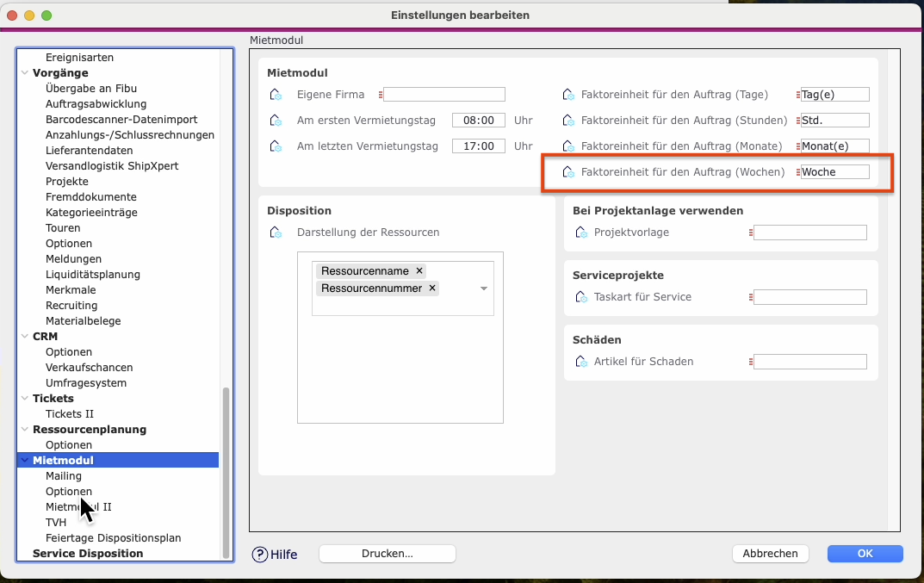Screen dimensions: 924x583
Task: Select Ereignisarten in the settings tree
Action: point(79,57)
